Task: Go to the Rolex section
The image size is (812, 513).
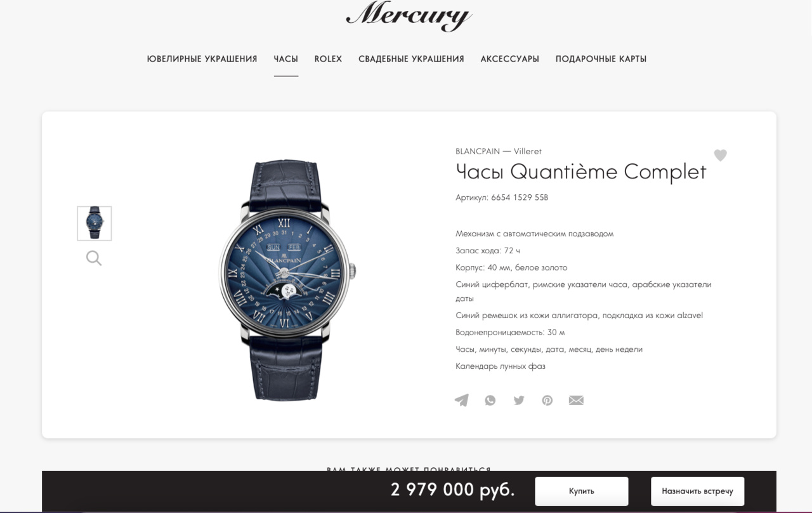Action: 328,59
